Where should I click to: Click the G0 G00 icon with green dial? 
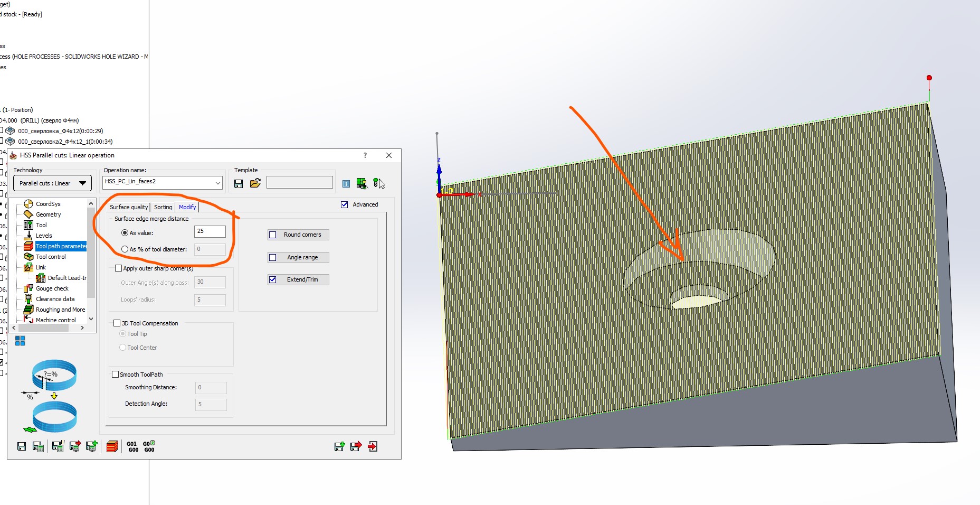pos(149,447)
